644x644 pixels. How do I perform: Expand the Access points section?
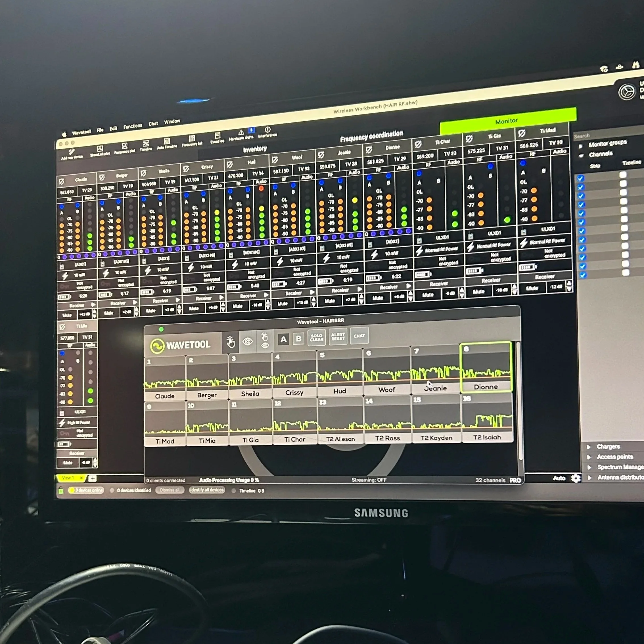coord(589,457)
